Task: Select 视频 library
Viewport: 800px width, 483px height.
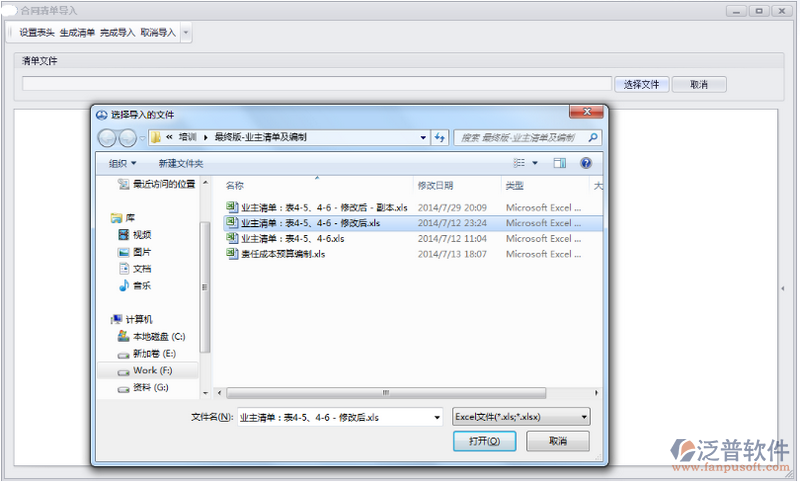Action: 135,235
